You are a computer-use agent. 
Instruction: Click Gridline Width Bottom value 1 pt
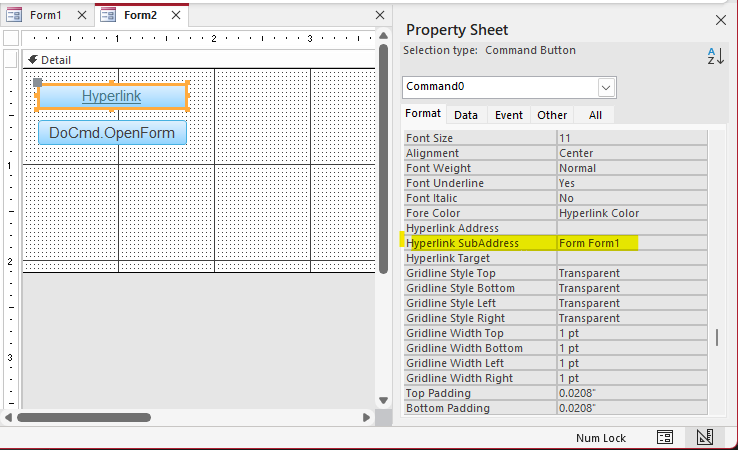click(632, 348)
